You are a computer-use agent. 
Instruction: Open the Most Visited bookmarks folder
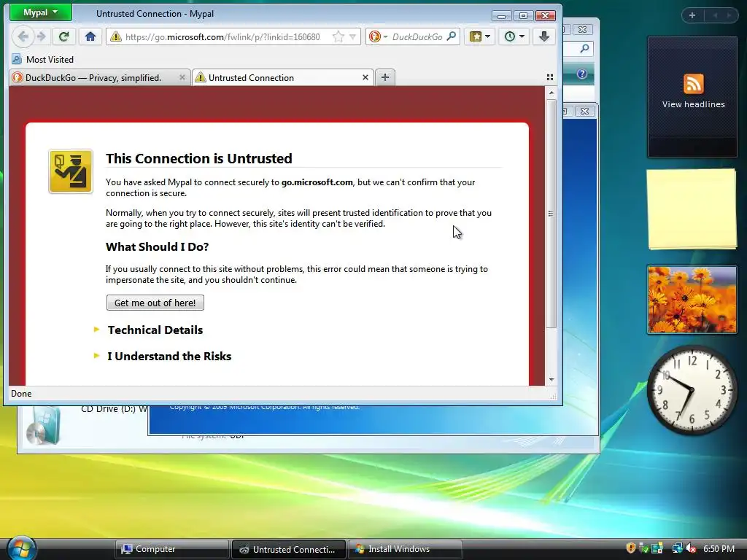(43, 60)
